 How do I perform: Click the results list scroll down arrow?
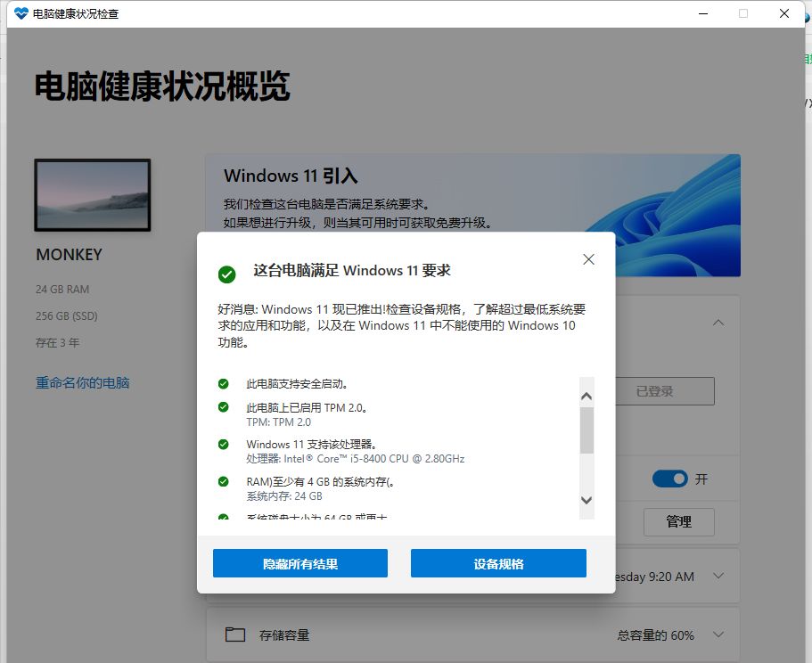click(x=586, y=500)
